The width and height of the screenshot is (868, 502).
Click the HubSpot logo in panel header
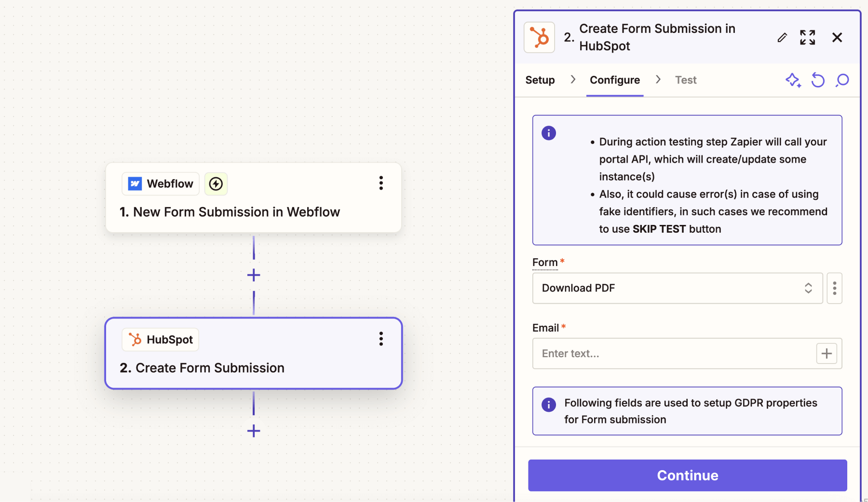coord(539,37)
